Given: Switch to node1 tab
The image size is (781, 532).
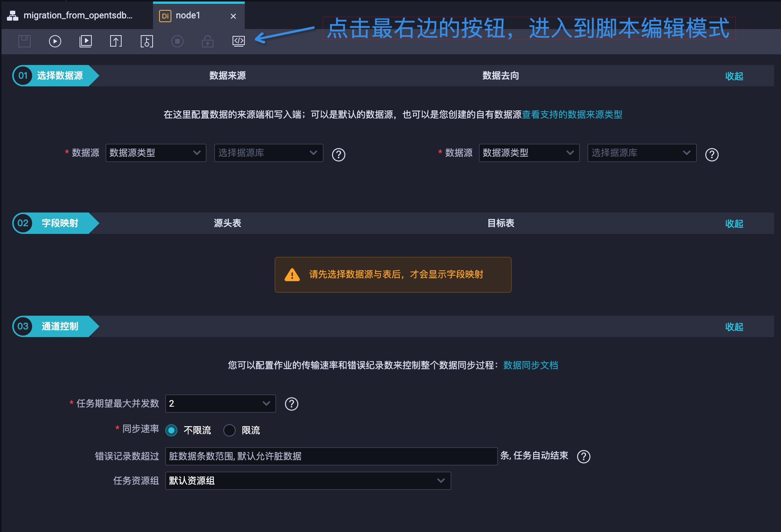Looking at the screenshot, I should 199,15.
